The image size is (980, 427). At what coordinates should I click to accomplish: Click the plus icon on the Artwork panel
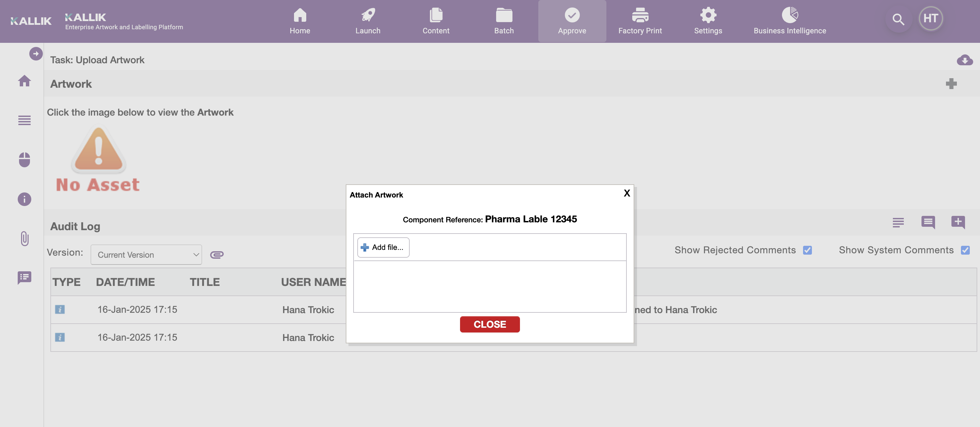click(951, 84)
